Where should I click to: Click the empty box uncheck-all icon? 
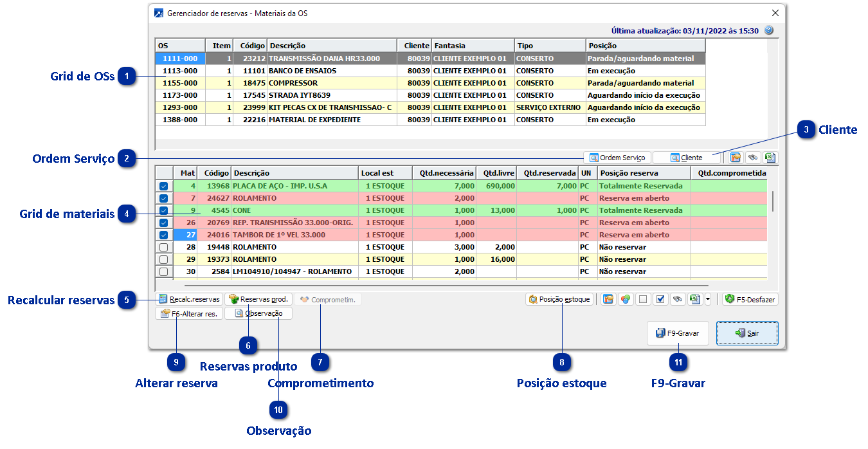[642, 299]
